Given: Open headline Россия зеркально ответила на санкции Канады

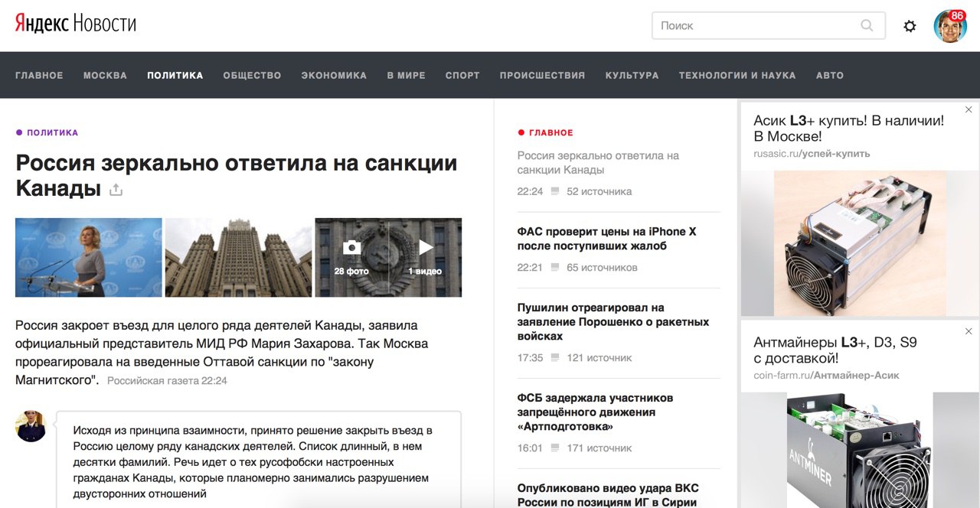Looking at the screenshot, I should tap(237, 175).
